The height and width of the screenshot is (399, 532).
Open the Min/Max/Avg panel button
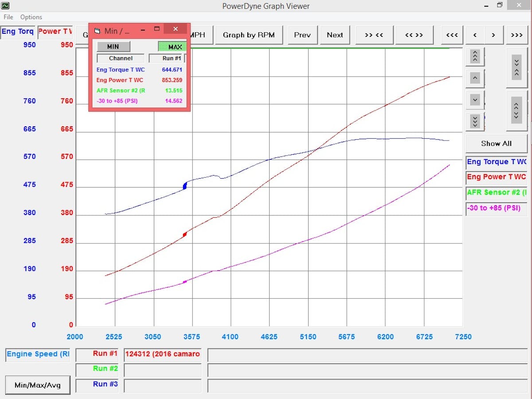click(x=38, y=385)
